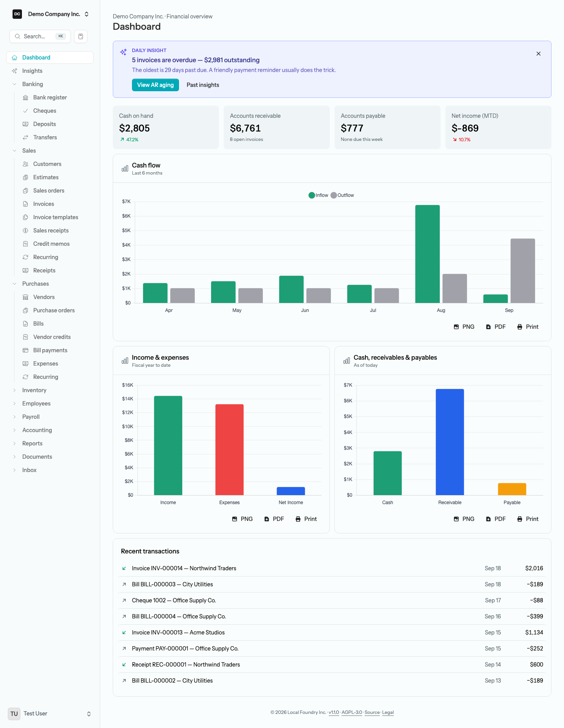564x728 pixels.
Task: Open the Test User account menu
Action: (50, 714)
